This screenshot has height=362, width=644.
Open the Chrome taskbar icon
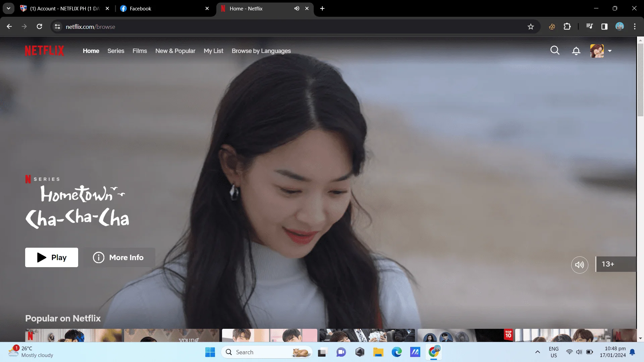pos(434,352)
